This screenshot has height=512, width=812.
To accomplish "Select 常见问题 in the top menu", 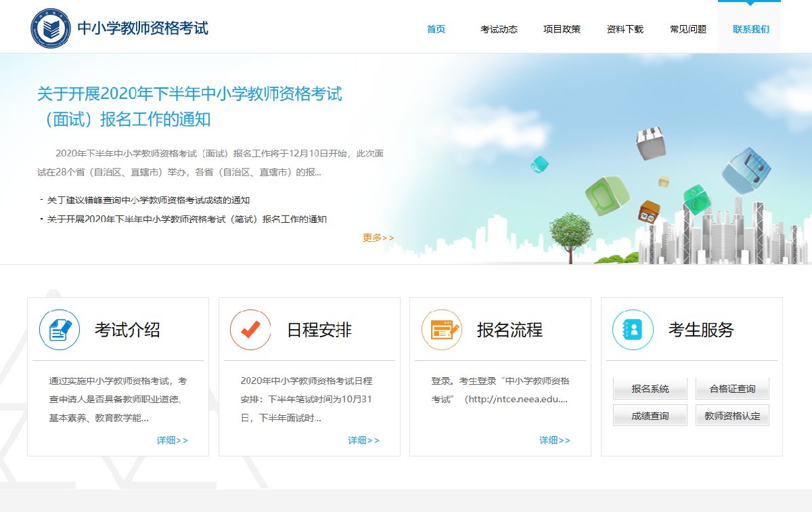I will click(687, 29).
